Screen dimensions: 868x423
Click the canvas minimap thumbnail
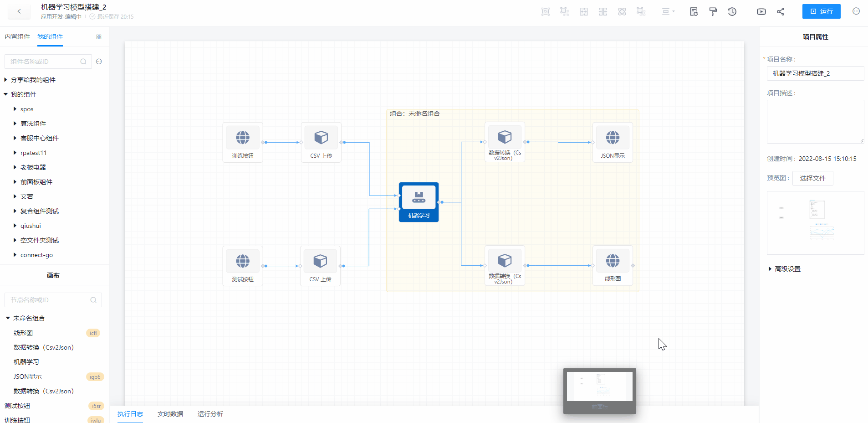[599, 387]
